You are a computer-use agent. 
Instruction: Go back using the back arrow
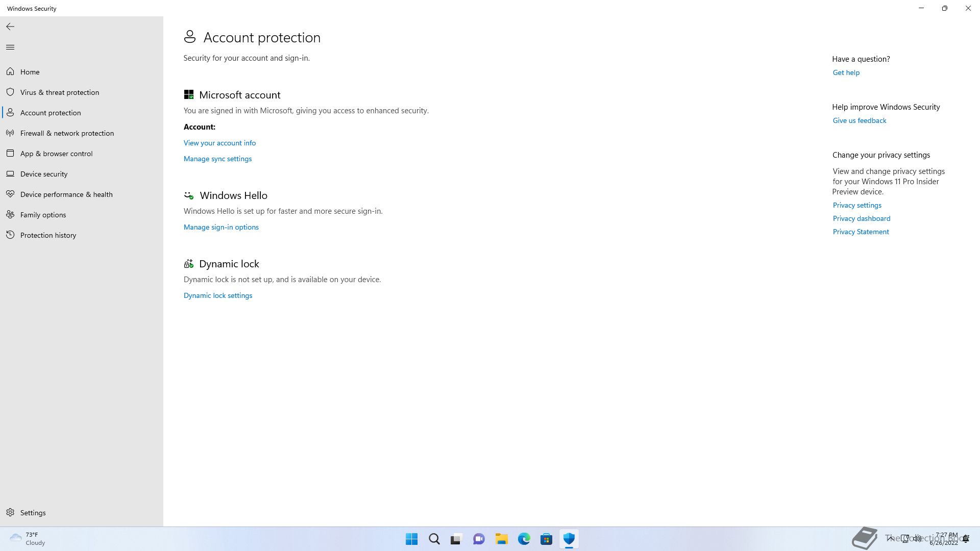[10, 27]
